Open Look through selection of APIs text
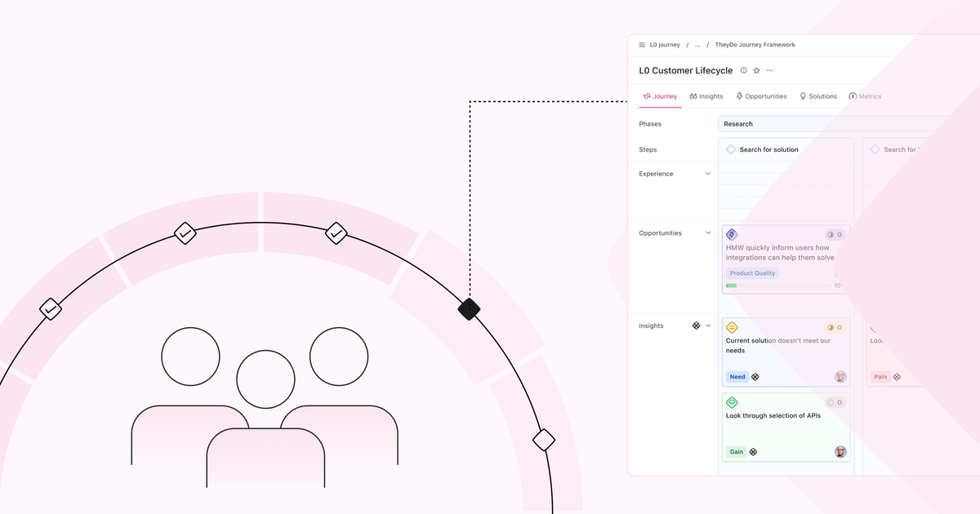 pyautogui.click(x=773, y=415)
